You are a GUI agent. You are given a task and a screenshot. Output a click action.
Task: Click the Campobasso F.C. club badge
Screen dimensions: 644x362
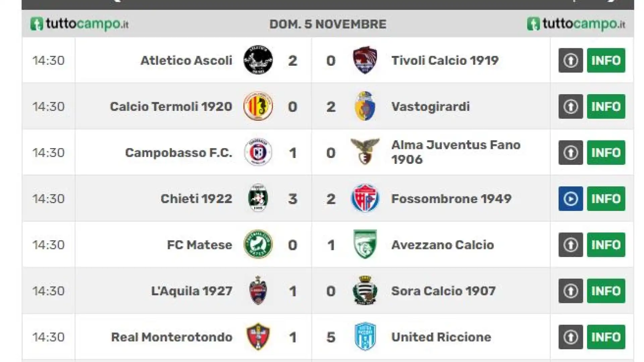258,152
